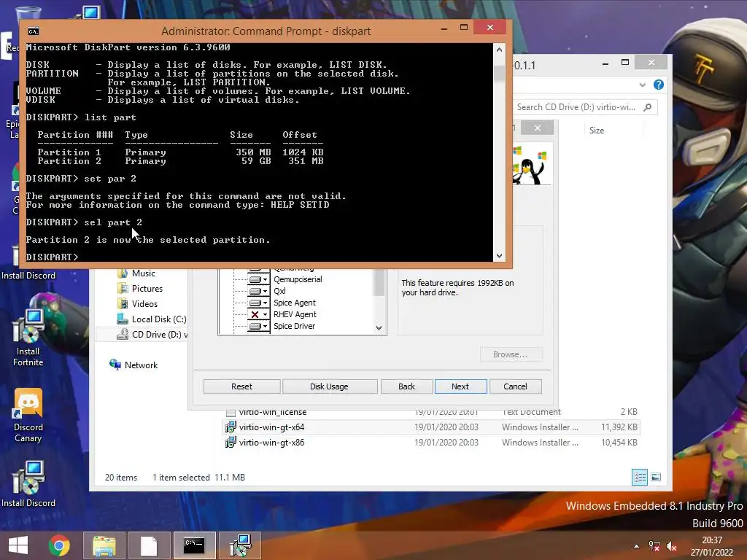This screenshot has height=560, width=747.
Task: Switch to Command Prompt taskbar button
Action: point(194,545)
